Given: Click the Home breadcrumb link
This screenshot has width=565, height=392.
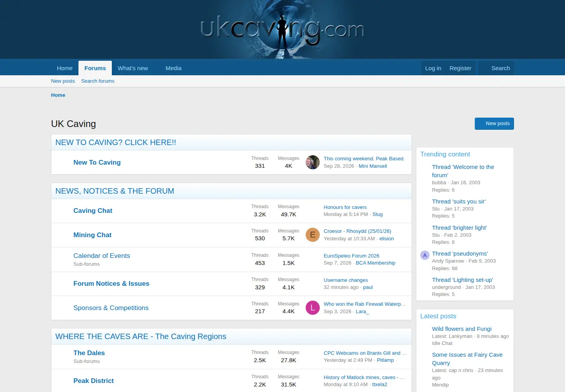Looking at the screenshot, I should coord(58,95).
